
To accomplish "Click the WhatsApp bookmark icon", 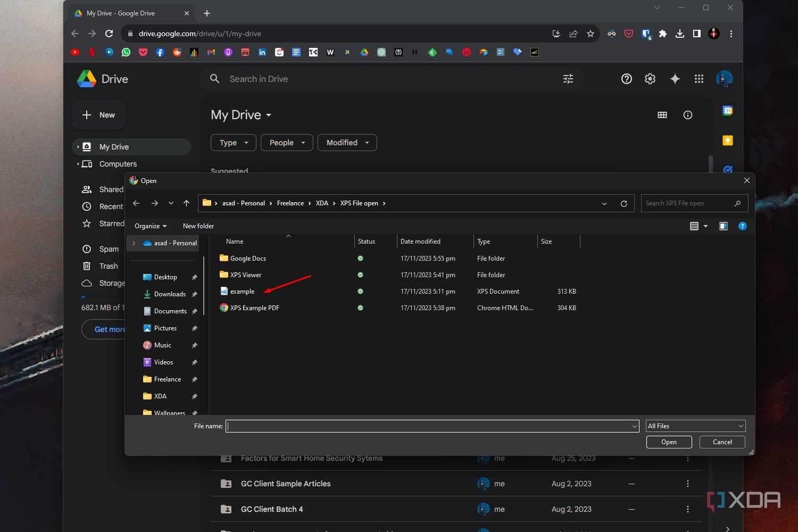I will [126, 52].
